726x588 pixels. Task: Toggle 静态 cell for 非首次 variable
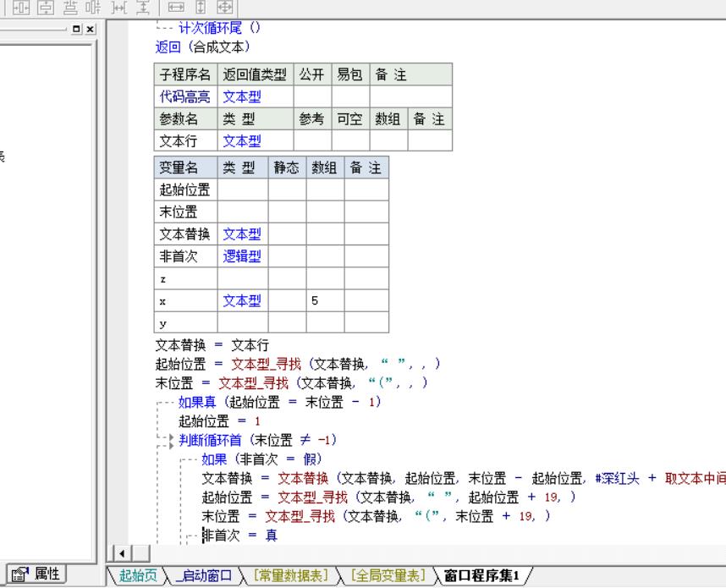coord(287,256)
